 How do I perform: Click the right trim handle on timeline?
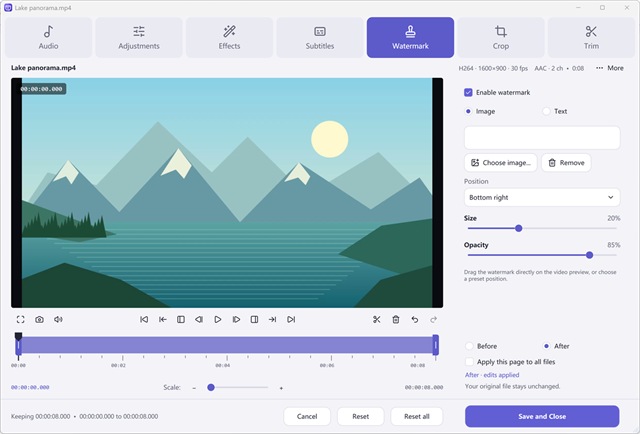pyautogui.click(x=436, y=345)
